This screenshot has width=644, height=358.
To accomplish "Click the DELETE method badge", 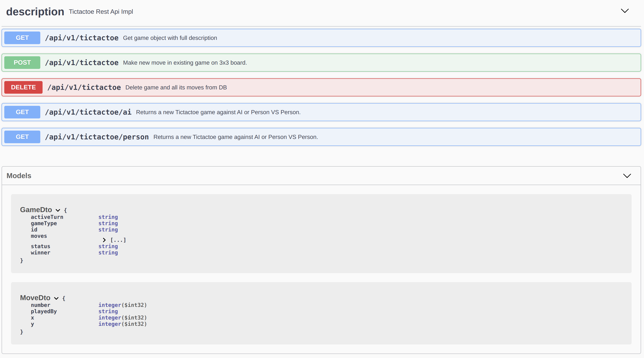I will tap(23, 87).
